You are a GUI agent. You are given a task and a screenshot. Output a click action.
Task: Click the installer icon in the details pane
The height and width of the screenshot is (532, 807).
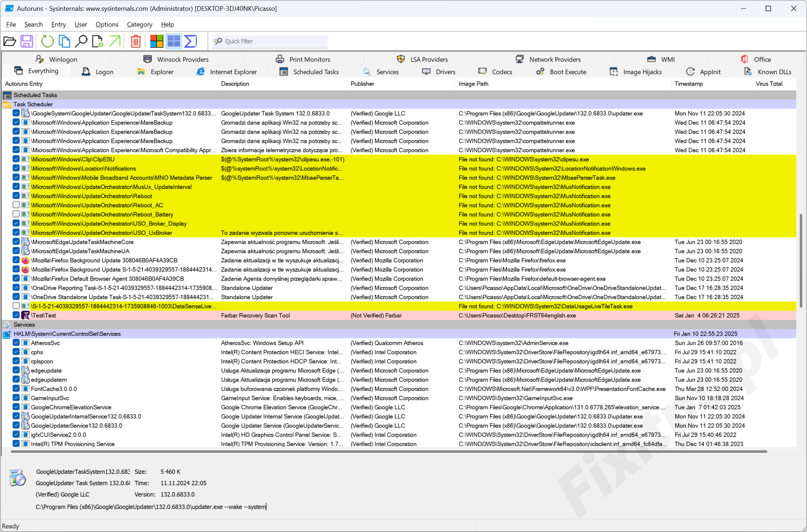pos(17,478)
